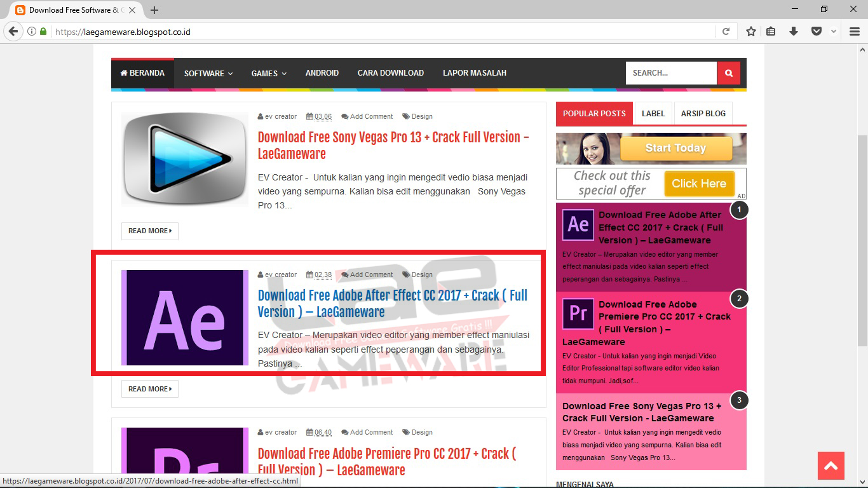Click the Pr icon in popular post 2

click(x=578, y=314)
